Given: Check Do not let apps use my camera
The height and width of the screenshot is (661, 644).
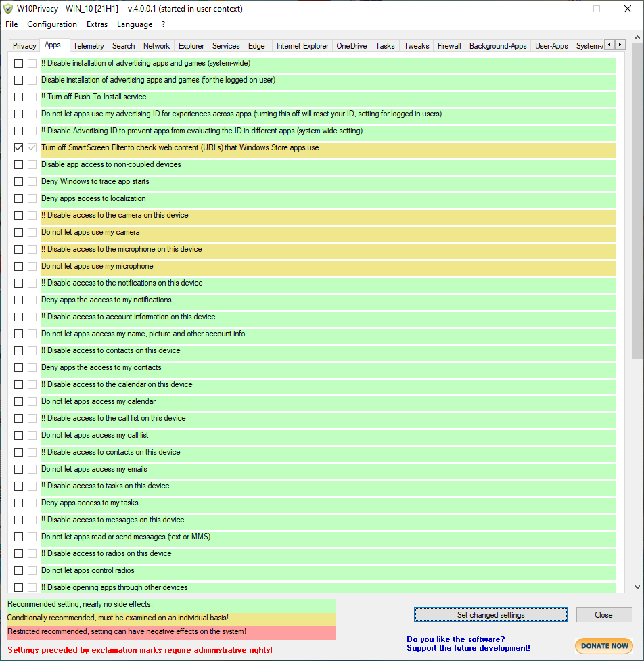Looking at the screenshot, I should pyautogui.click(x=18, y=232).
